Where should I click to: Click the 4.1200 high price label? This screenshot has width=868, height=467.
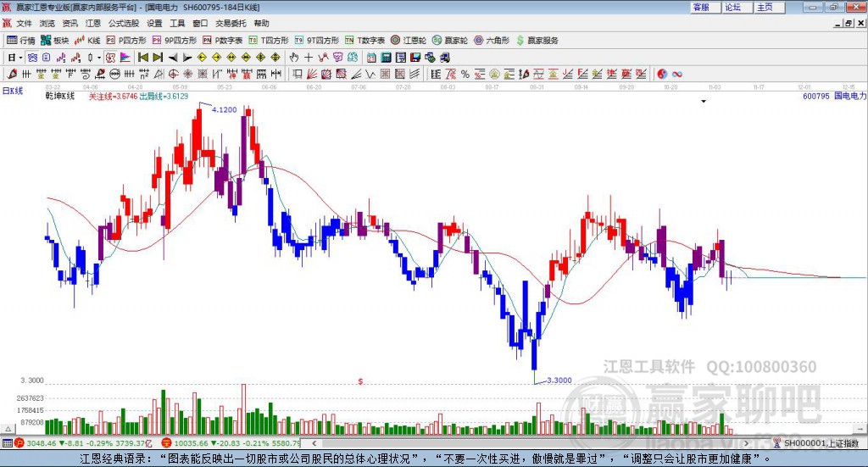[224, 109]
